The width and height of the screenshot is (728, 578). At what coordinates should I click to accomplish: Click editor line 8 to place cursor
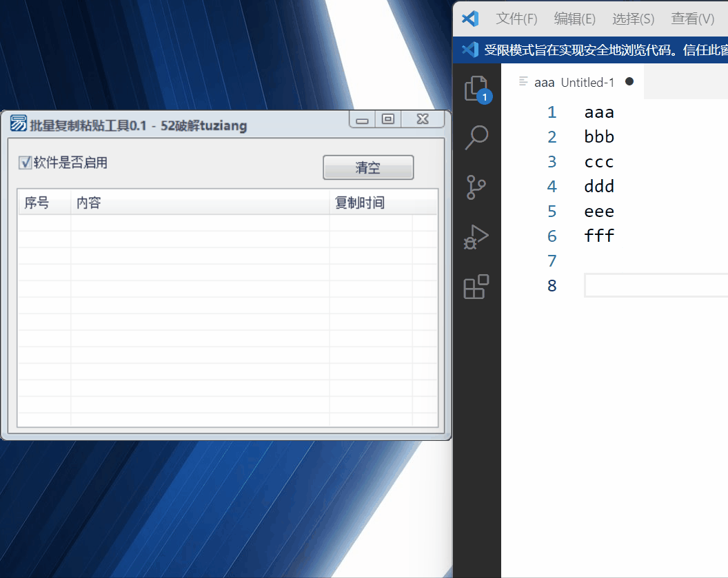coord(655,285)
